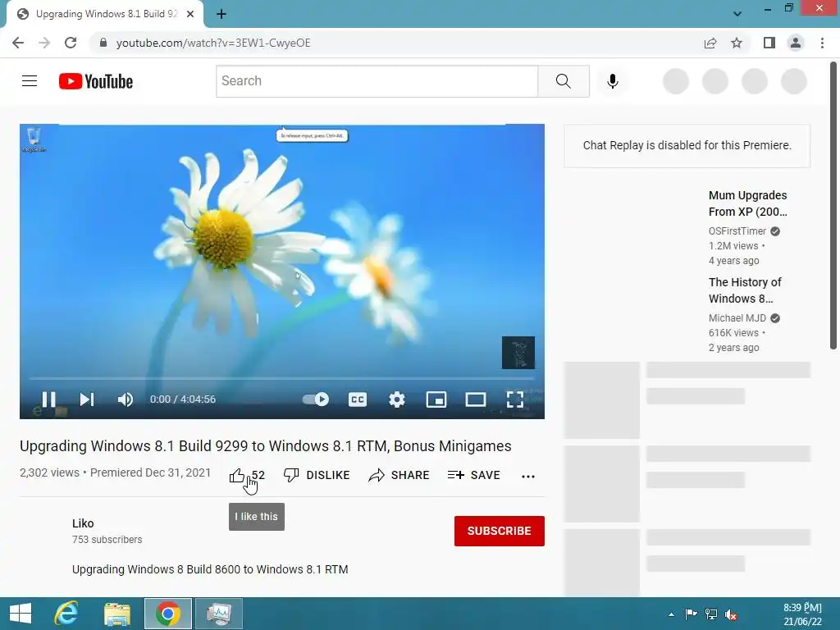Reload the page
Image resolution: width=840 pixels, height=630 pixels.
[71, 43]
